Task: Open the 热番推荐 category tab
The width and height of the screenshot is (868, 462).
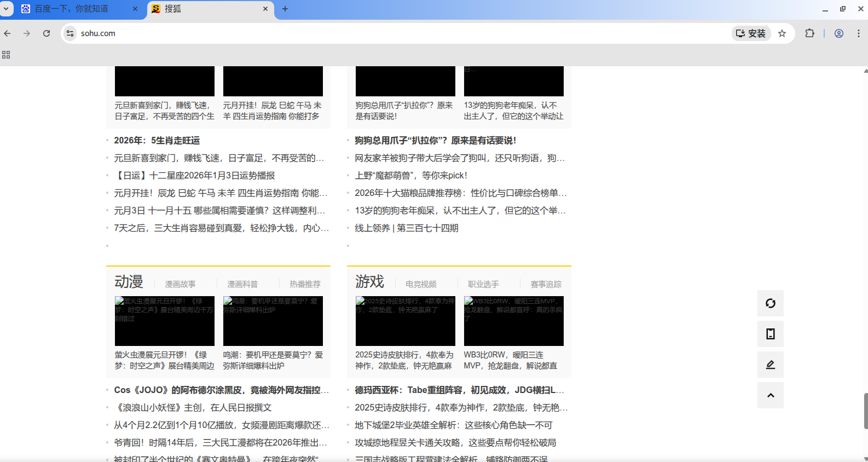Action: click(x=305, y=284)
